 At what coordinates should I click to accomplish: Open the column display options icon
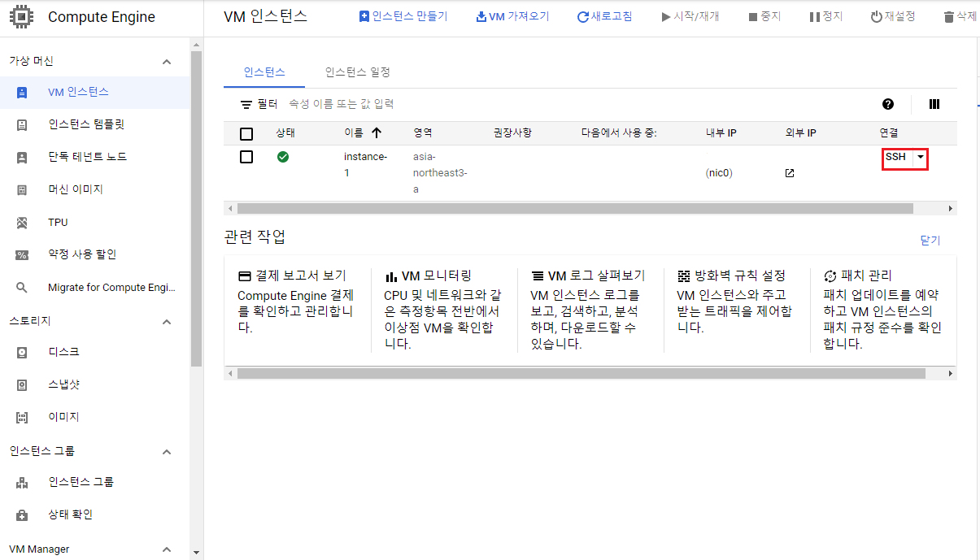click(934, 104)
